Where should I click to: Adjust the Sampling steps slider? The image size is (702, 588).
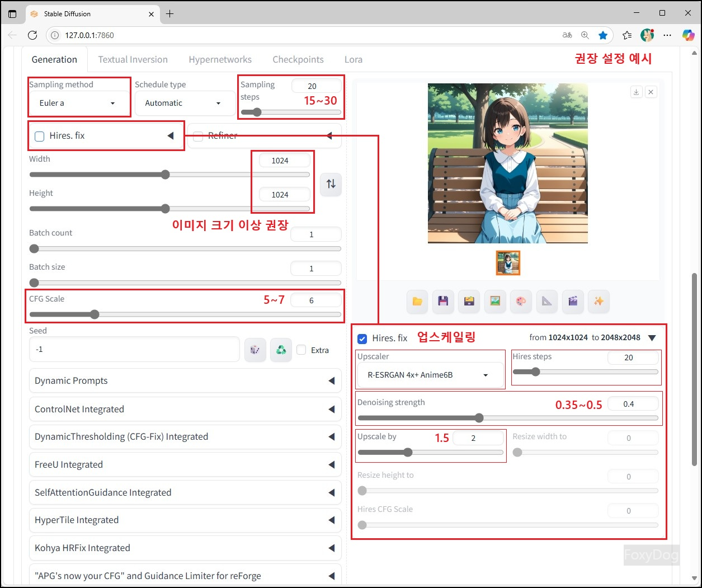click(x=291, y=112)
